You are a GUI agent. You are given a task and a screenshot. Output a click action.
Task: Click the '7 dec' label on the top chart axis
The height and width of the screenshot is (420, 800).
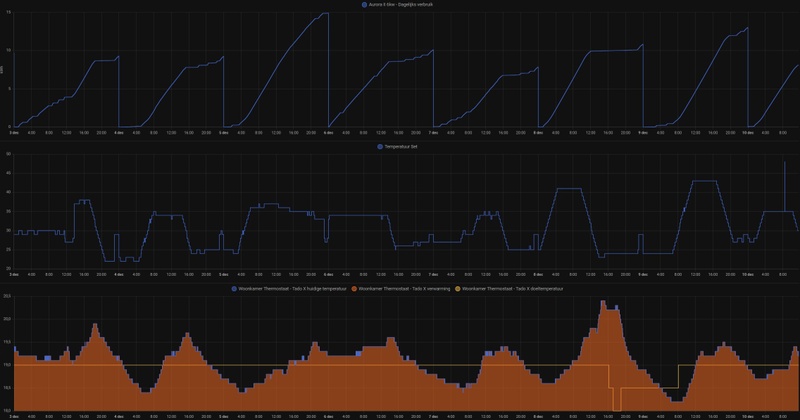pos(433,133)
